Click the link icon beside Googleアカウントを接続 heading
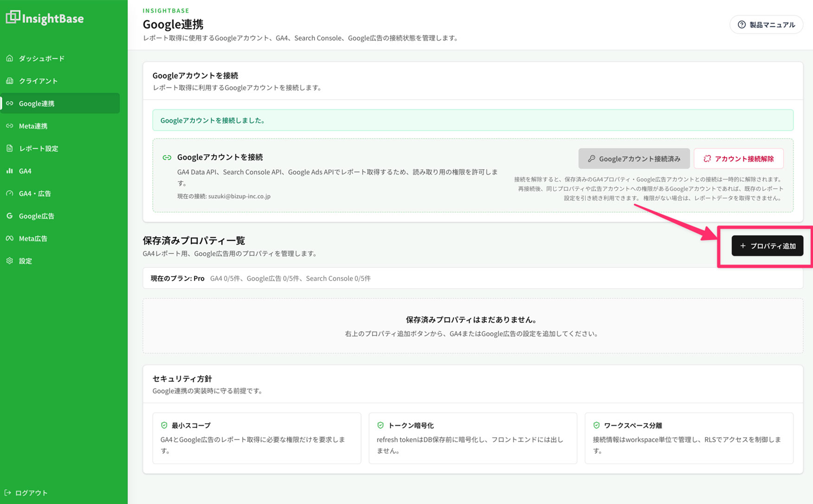Viewport: 813px width, 504px height. 167,158
